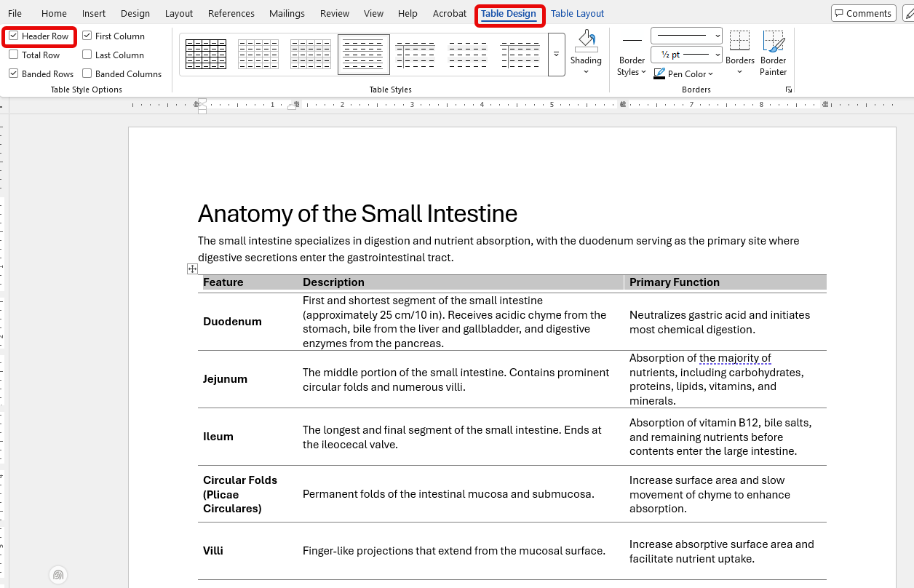The height and width of the screenshot is (588, 914).
Task: Open the File menu
Action: click(15, 13)
